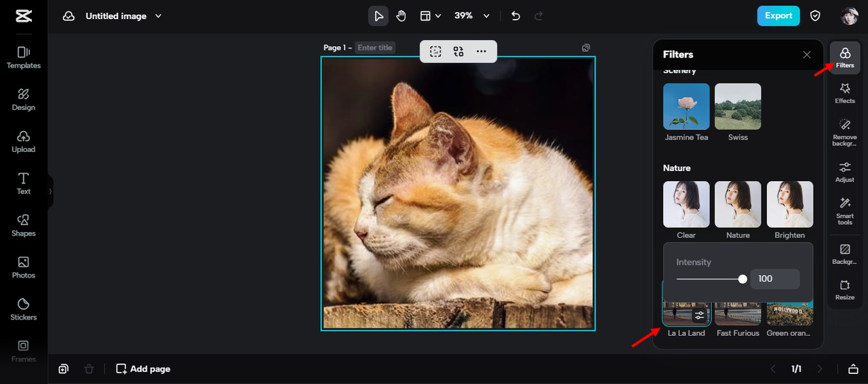Open the Templates tab

[23, 57]
